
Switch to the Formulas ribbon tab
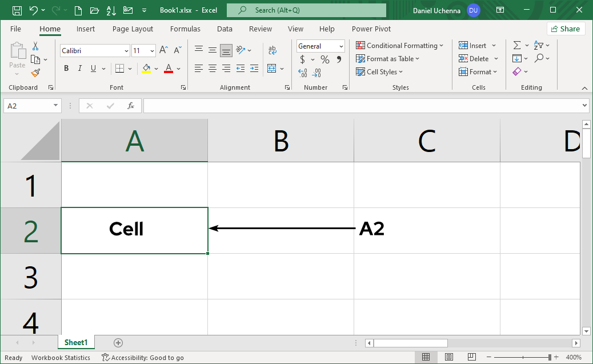[185, 29]
